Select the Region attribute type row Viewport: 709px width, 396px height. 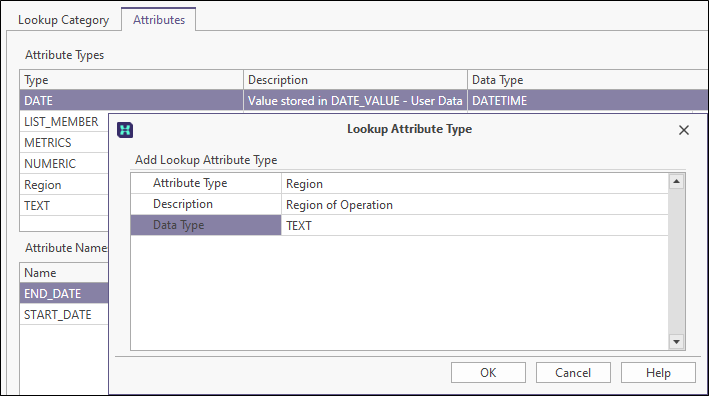[64, 184]
